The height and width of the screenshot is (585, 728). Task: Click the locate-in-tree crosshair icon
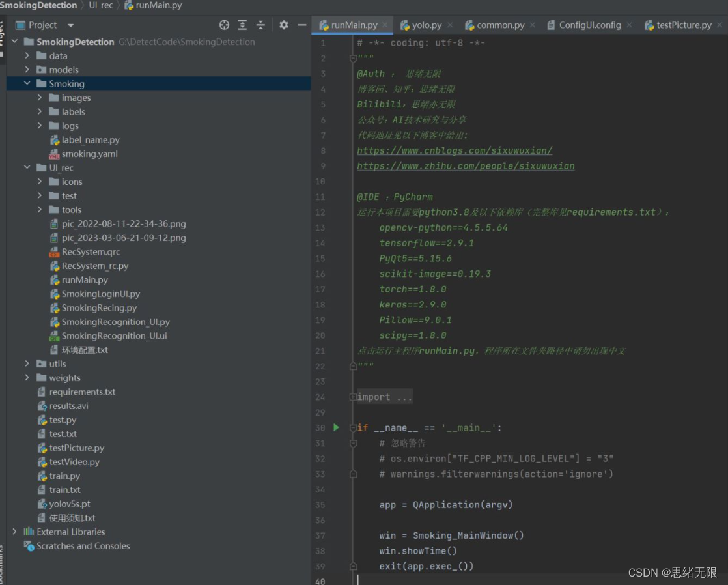(x=224, y=25)
